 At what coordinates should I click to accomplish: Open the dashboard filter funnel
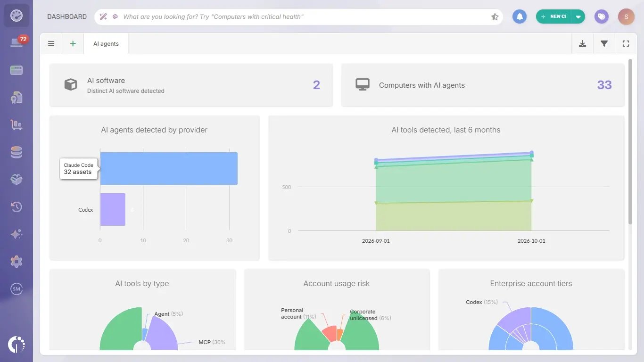(604, 44)
